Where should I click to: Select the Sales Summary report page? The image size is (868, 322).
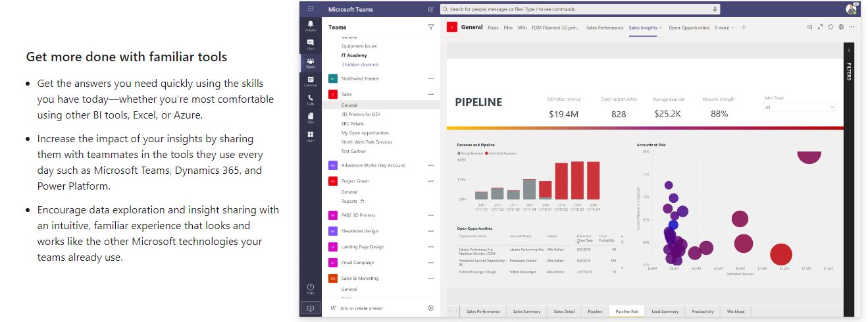(x=526, y=311)
